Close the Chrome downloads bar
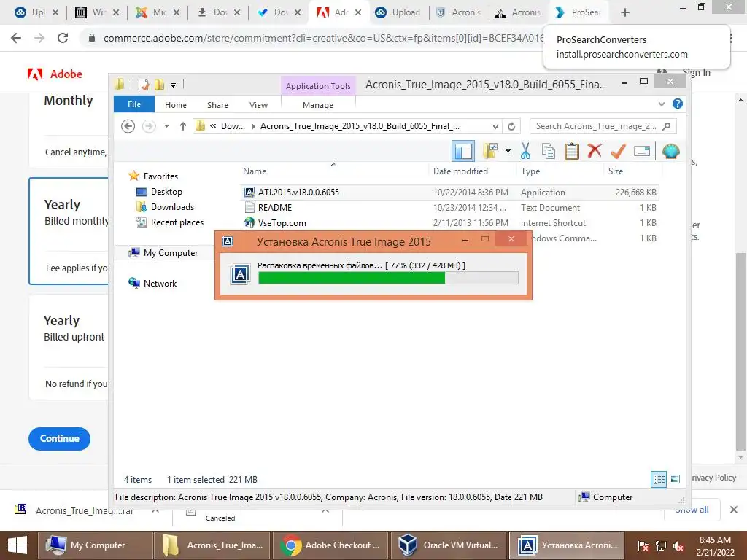747x560 pixels. pos(734,510)
